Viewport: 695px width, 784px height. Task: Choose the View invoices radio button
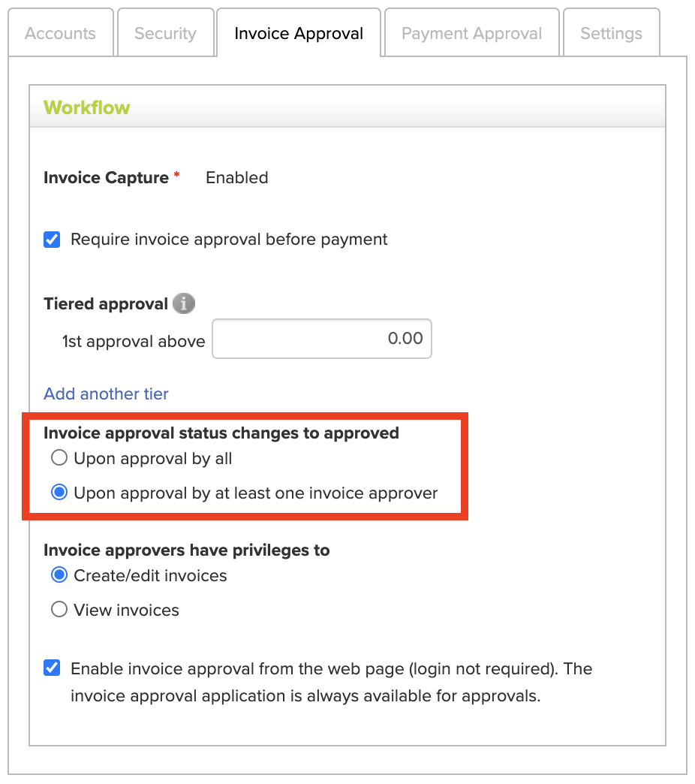pos(59,609)
